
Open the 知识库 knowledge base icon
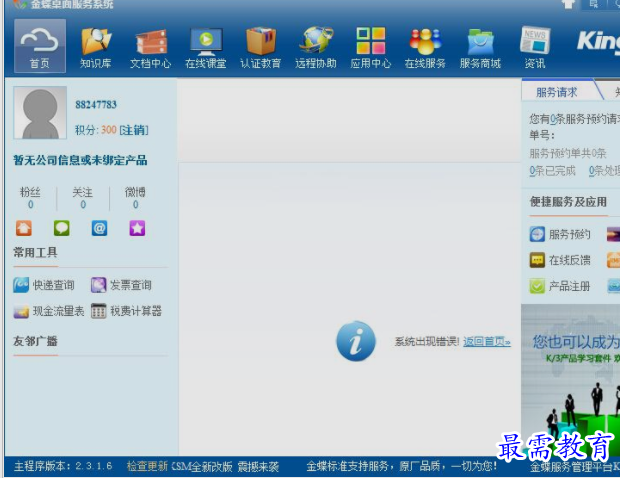(95, 47)
